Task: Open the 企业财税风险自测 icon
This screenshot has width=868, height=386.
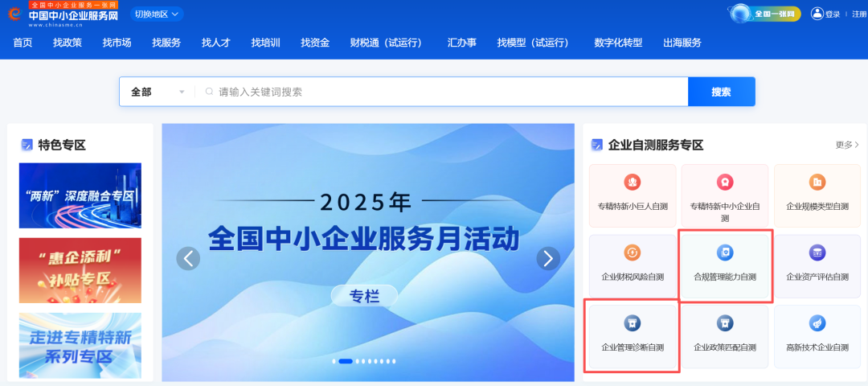Action: 633,253
